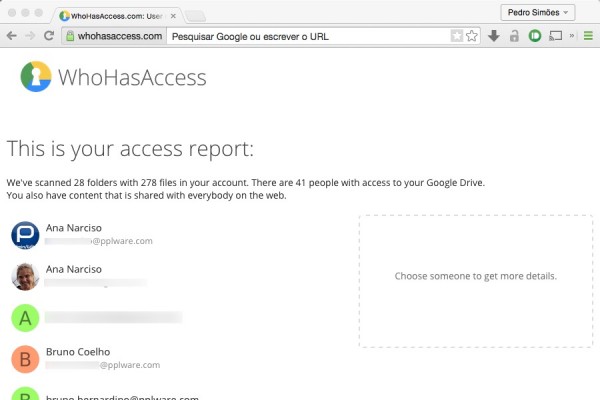Click the macOS window zoom button

pos(39,13)
